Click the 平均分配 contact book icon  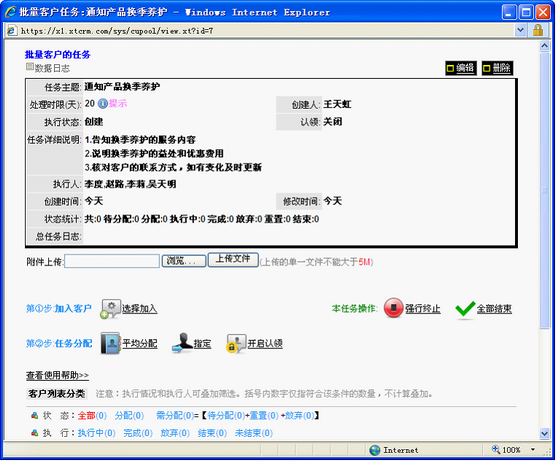tap(111, 343)
